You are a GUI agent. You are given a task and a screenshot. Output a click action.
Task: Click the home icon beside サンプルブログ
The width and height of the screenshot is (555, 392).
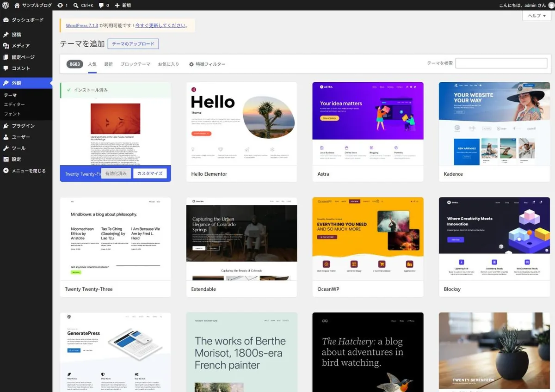pos(17,5)
